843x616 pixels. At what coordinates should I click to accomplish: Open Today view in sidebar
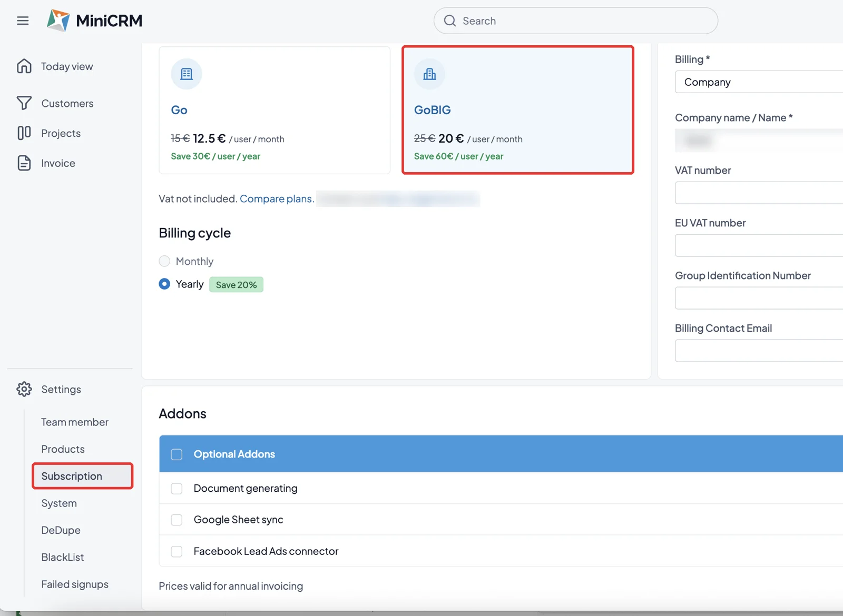67,66
